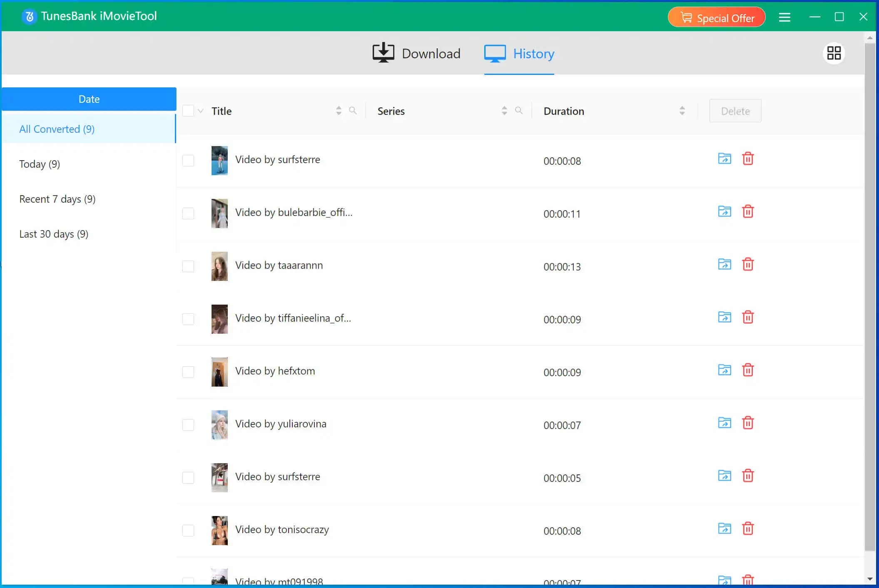Screen dimensions: 879x588
Task: Click the Special Offer button
Action: tap(716, 17)
